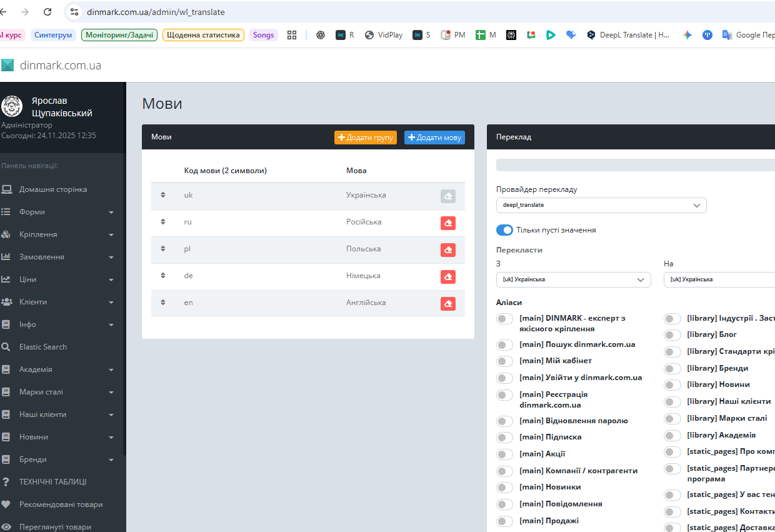Delete the Польська language row
The width and height of the screenshot is (775, 532).
pos(447,250)
